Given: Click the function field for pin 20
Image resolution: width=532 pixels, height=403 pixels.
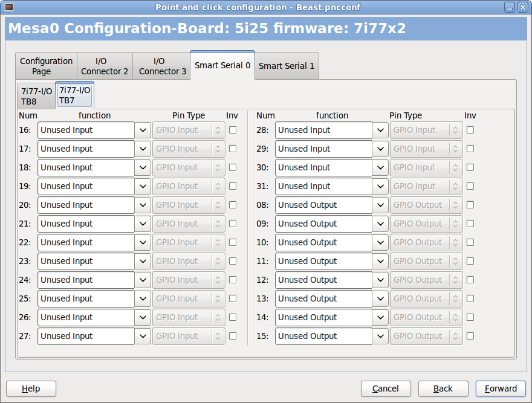Looking at the screenshot, I should click(86, 205).
